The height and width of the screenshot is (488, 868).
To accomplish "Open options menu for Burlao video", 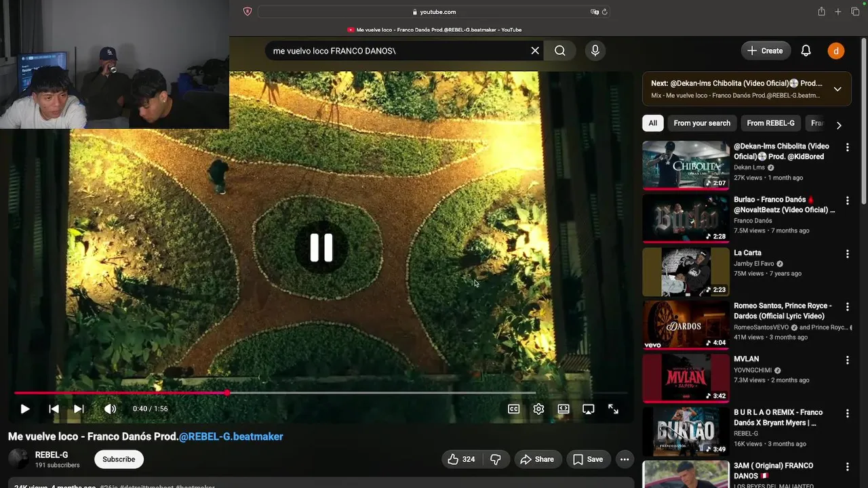I will [847, 201].
